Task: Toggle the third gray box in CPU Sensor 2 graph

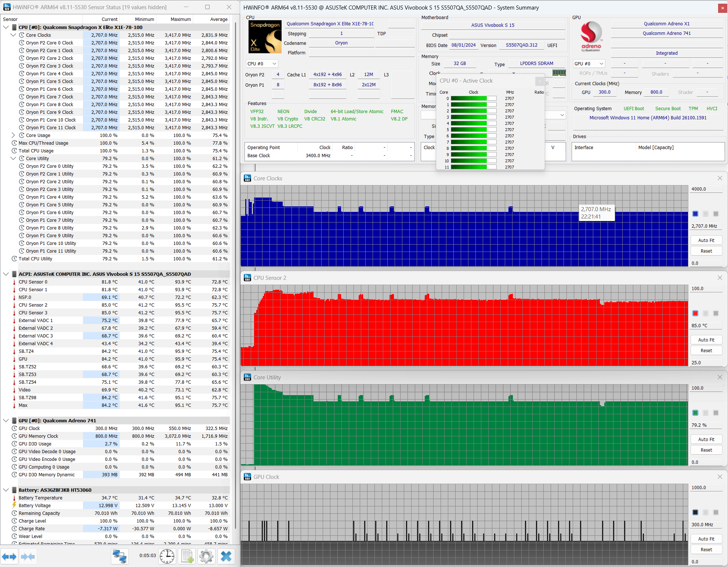Action: click(716, 313)
